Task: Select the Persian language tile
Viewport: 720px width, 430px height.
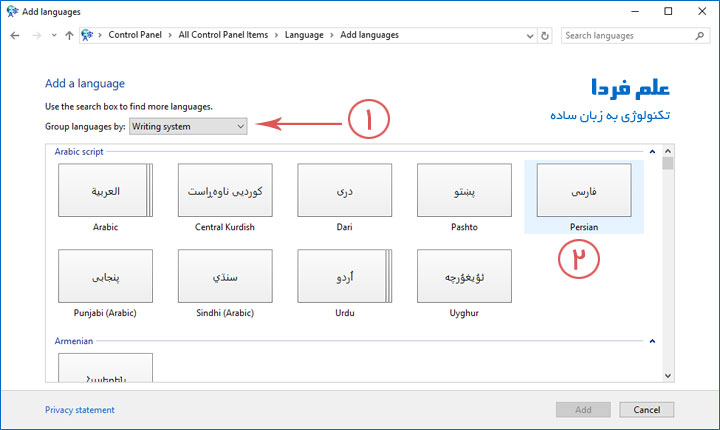Action: click(583, 190)
